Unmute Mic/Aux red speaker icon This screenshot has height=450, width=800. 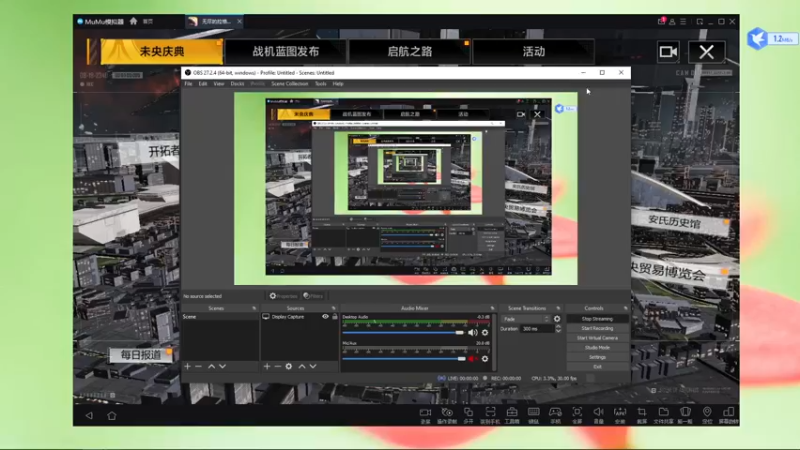point(472,359)
